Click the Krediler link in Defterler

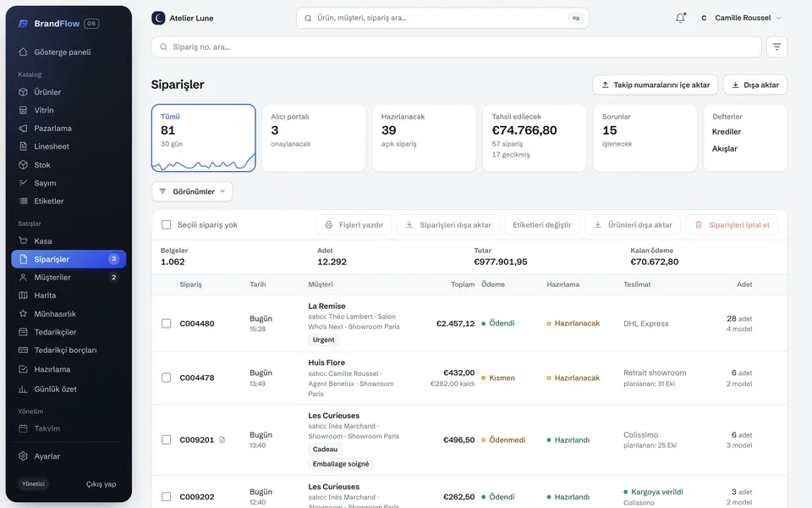(x=726, y=132)
